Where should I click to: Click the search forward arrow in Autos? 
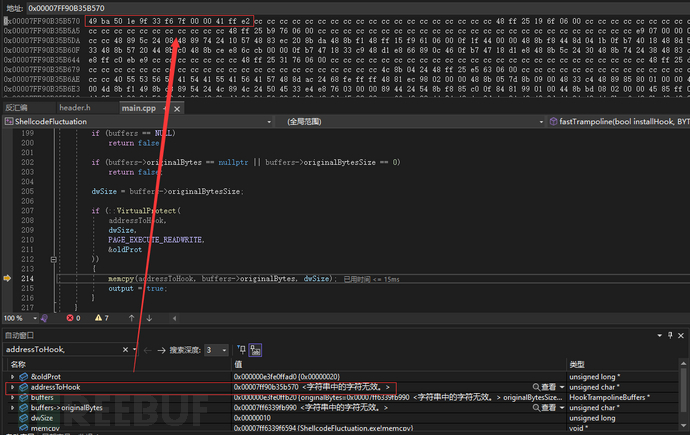point(162,350)
